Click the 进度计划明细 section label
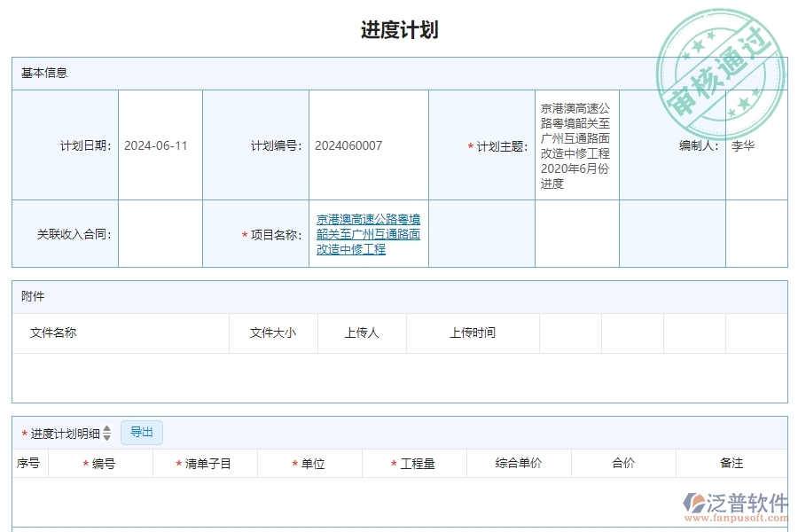Image resolution: width=798 pixels, height=532 pixels. [66, 433]
